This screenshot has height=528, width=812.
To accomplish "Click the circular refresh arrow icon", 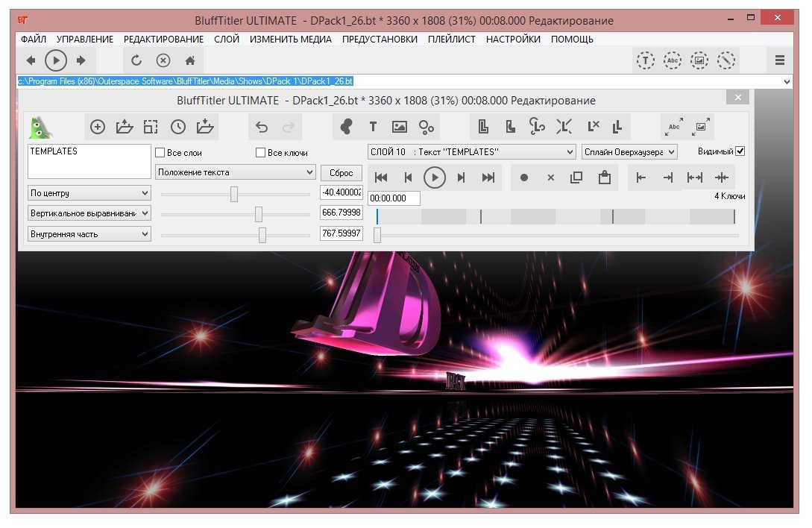I will coord(136,60).
